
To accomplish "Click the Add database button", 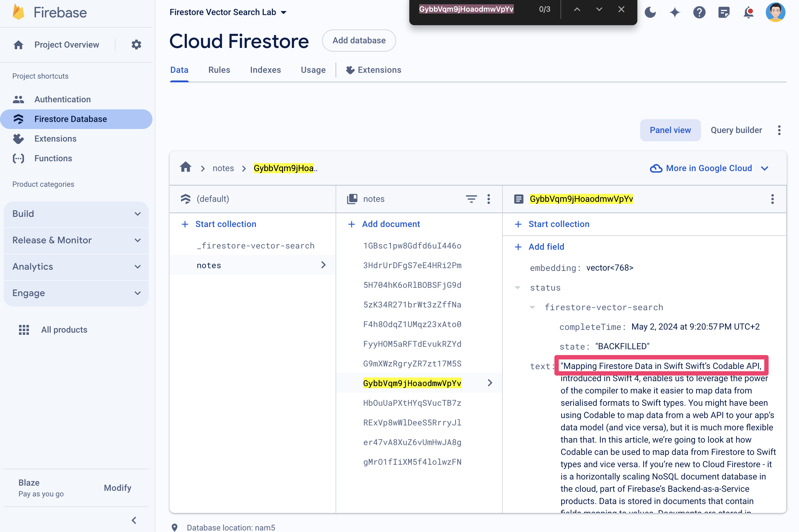I will coord(359,40).
